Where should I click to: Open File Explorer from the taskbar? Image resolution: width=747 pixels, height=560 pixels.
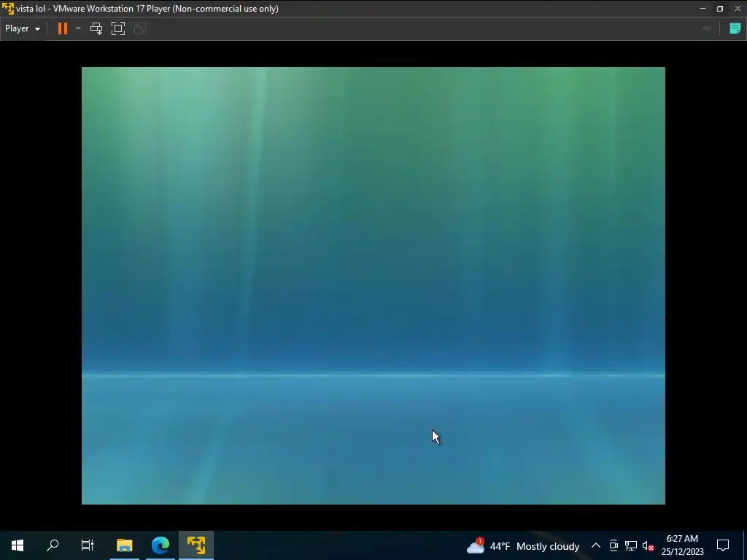(x=124, y=545)
